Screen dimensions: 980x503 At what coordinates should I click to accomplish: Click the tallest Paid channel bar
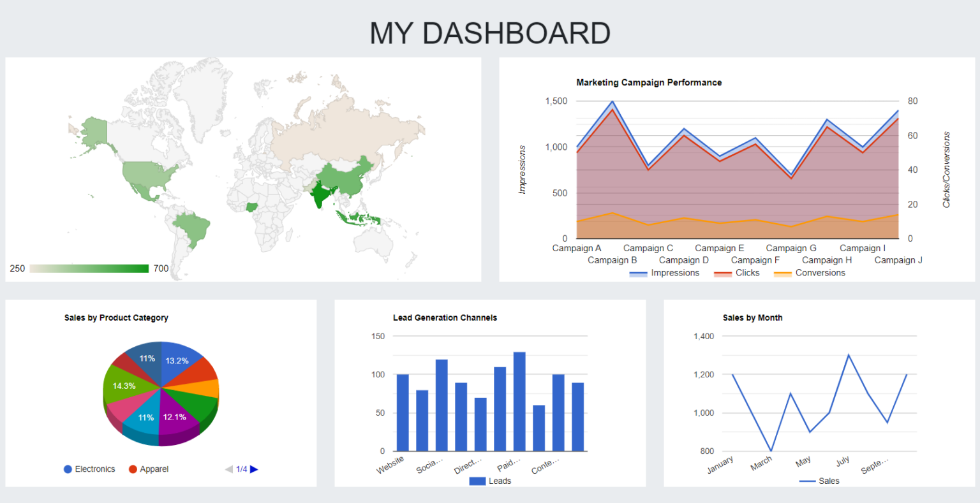coord(518,398)
